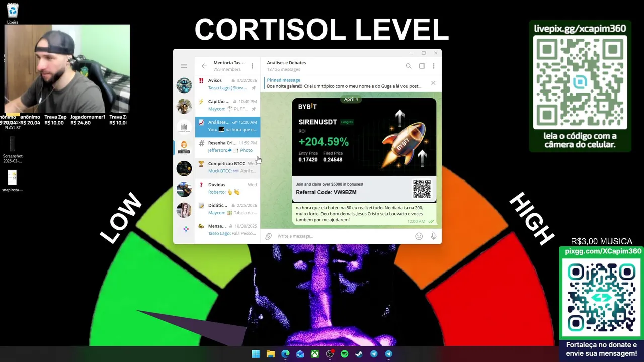This screenshot has height=362, width=644.
Task: Open Outlook from taskbar
Action: pos(300,354)
